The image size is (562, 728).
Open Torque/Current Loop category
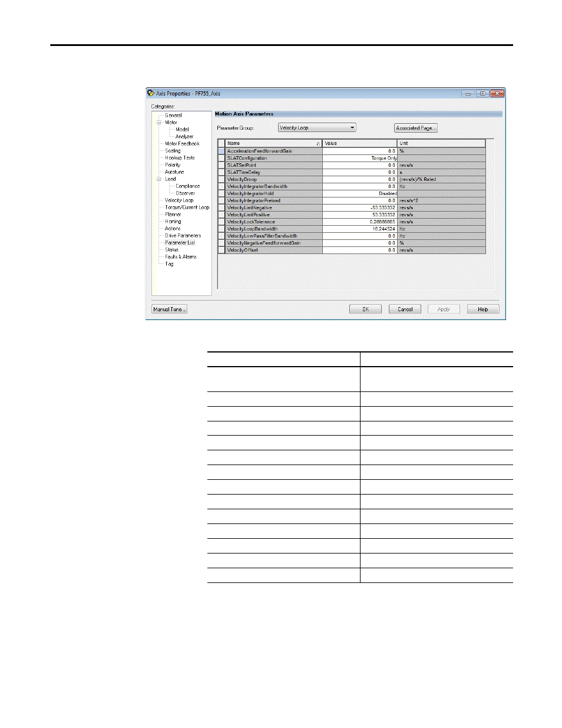click(x=187, y=207)
